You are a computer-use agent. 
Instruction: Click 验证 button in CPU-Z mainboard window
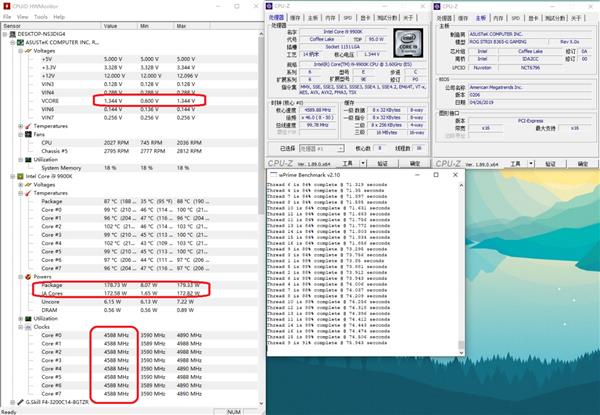550,164
